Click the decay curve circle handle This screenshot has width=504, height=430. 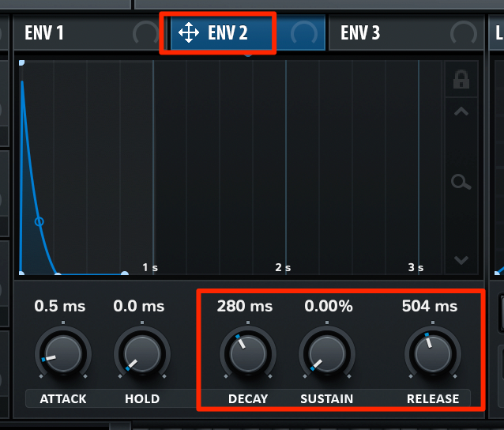[x=39, y=221]
